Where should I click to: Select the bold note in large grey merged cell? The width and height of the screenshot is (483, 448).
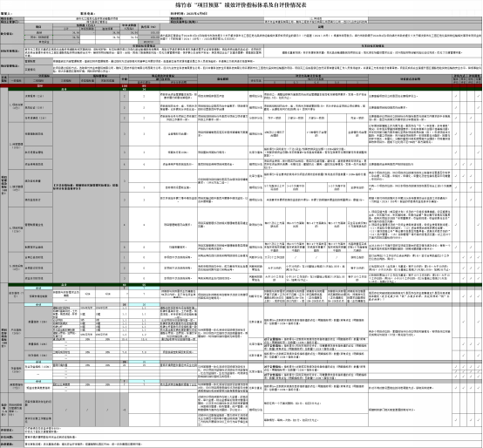pyautogui.click(x=86, y=187)
